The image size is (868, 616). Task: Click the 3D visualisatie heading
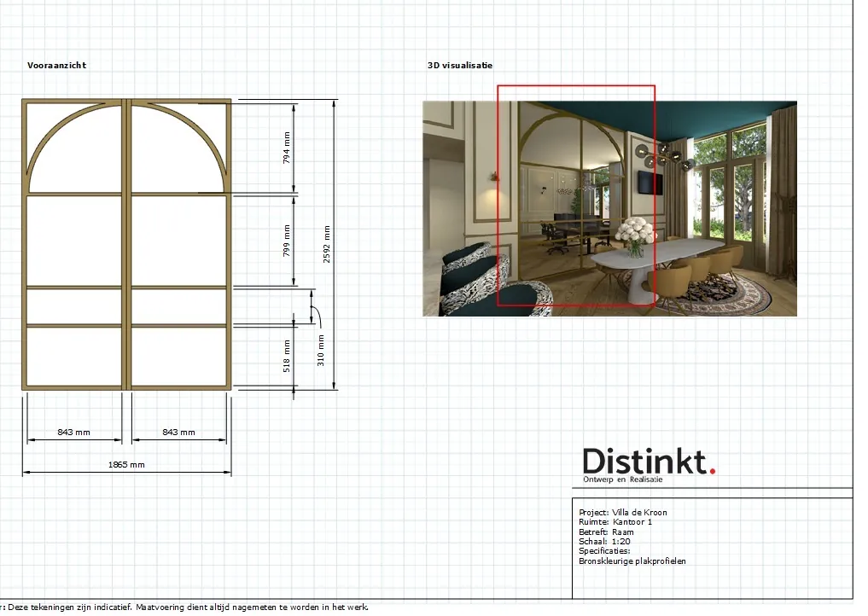459,66
